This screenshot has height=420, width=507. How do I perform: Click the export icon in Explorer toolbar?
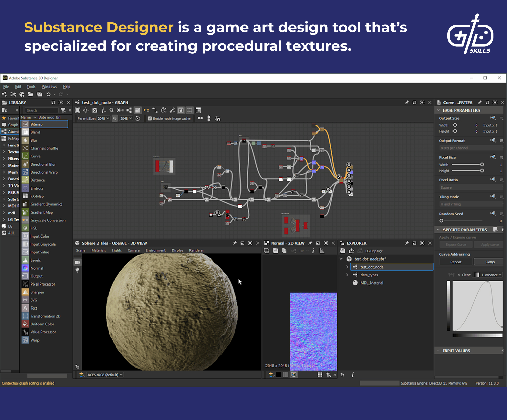pos(351,251)
